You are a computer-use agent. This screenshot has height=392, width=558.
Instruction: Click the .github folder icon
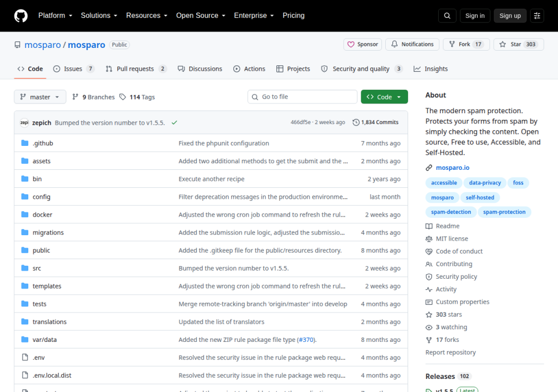(x=25, y=143)
